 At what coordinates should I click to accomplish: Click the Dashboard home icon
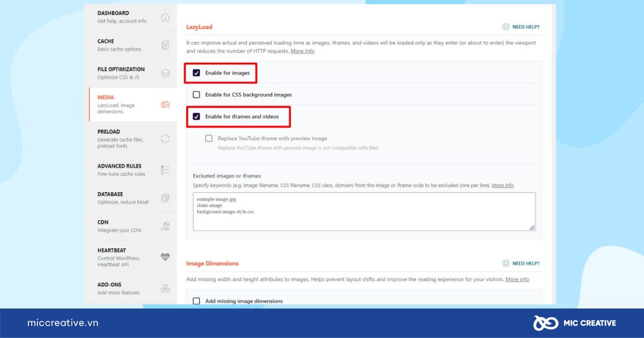coord(165,18)
